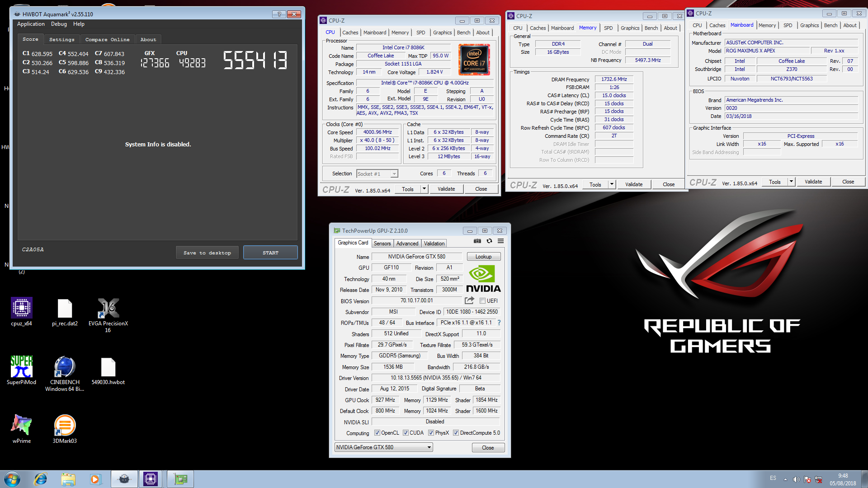
Task: Switch to Compare Online tab in Aquamark
Action: [107, 40]
